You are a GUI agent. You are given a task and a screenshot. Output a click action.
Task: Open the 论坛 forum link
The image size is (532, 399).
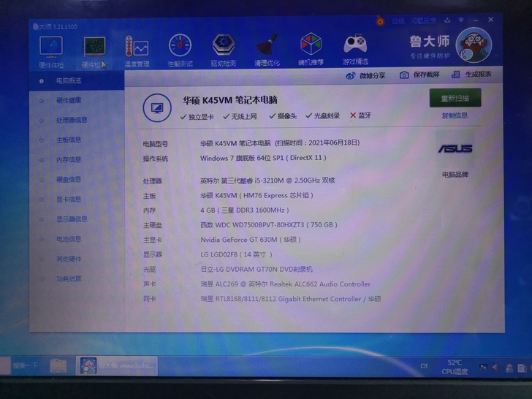coord(398,21)
